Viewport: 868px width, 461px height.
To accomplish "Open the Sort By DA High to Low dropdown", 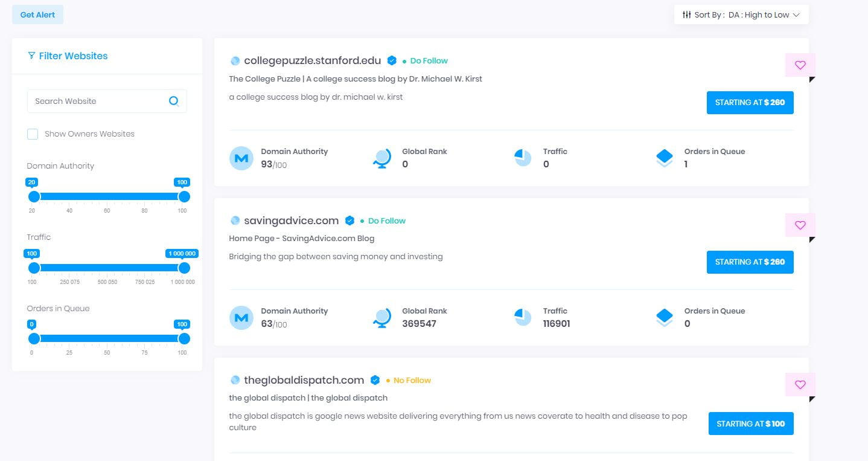I will tap(741, 15).
